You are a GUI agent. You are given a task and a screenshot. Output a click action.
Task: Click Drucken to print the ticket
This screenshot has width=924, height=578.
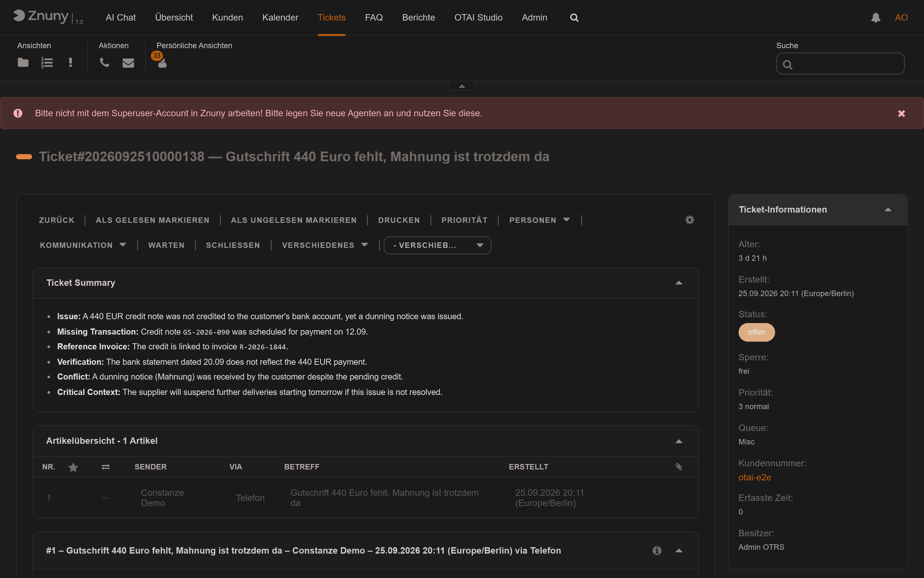(399, 220)
